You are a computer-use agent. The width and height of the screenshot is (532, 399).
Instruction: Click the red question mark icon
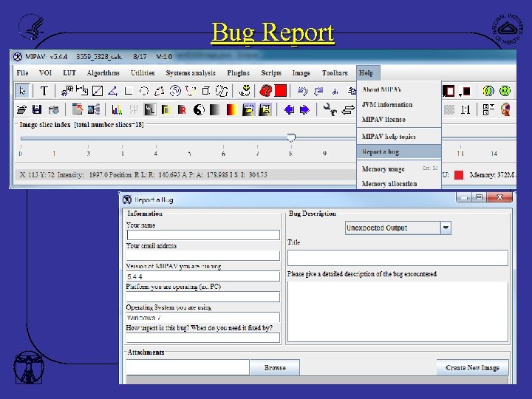tap(266, 91)
